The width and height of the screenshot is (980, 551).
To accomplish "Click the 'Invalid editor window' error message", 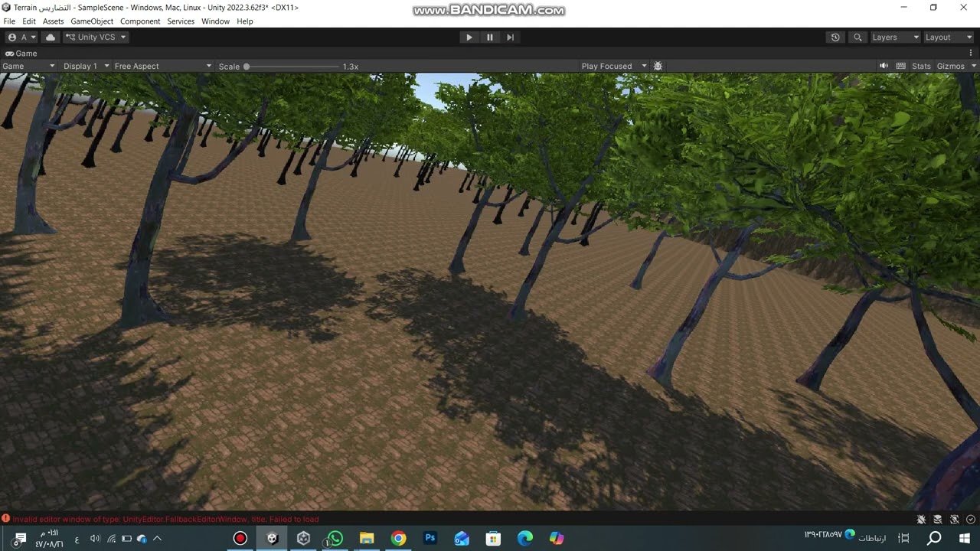I will click(x=165, y=519).
